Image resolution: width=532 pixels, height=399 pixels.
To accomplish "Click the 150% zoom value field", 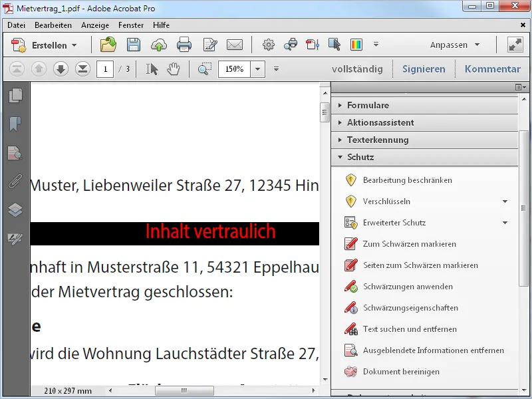I will pos(235,69).
